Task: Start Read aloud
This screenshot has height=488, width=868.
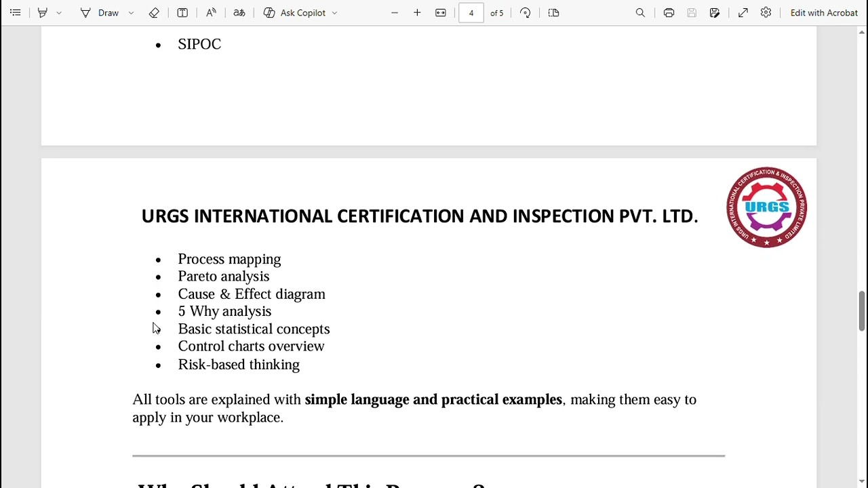Action: click(x=211, y=13)
